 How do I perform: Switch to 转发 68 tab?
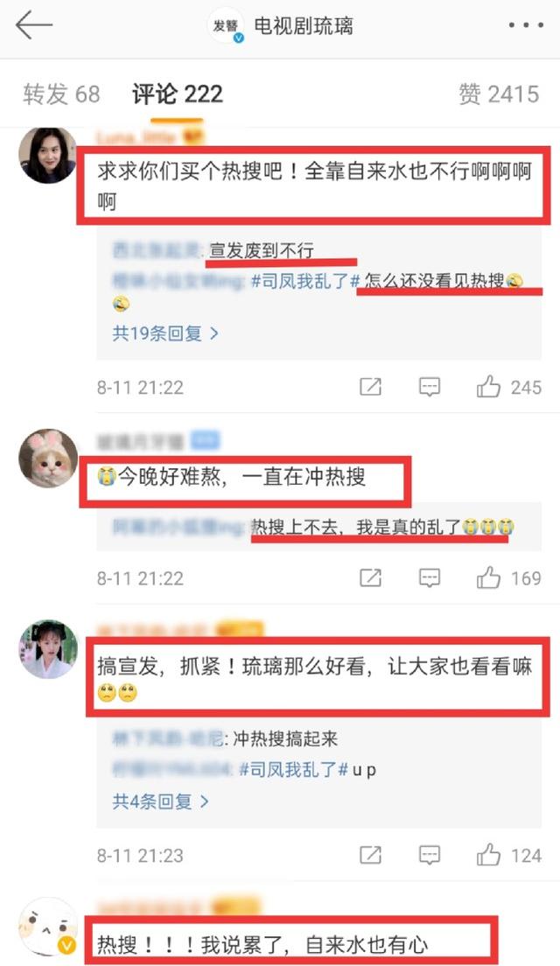61,94
